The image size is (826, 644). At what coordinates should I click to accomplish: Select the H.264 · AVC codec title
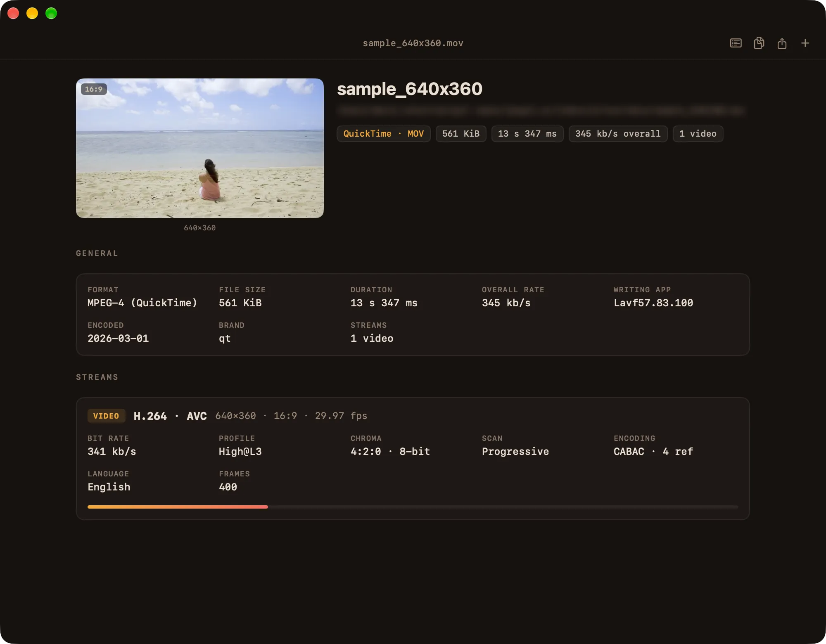tap(170, 416)
